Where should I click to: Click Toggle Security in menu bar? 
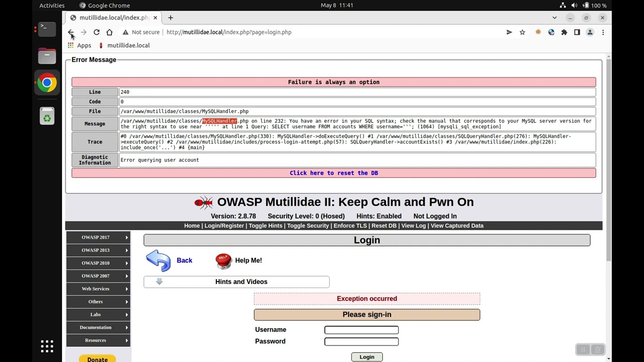coord(308,226)
